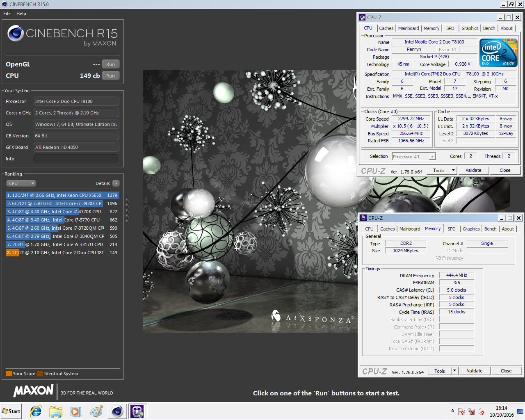Viewport: 525px width, 420px height.
Task: Click Validate in lower CPU-Z window
Action: (475, 371)
